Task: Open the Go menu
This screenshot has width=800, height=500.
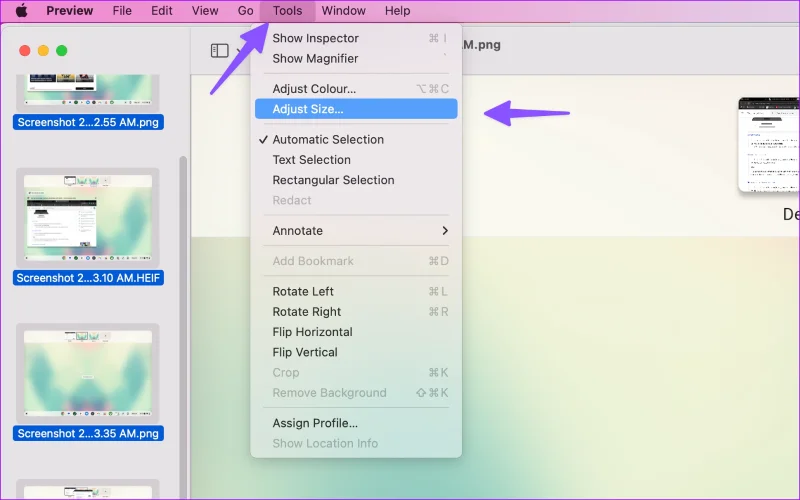Action: [x=245, y=11]
